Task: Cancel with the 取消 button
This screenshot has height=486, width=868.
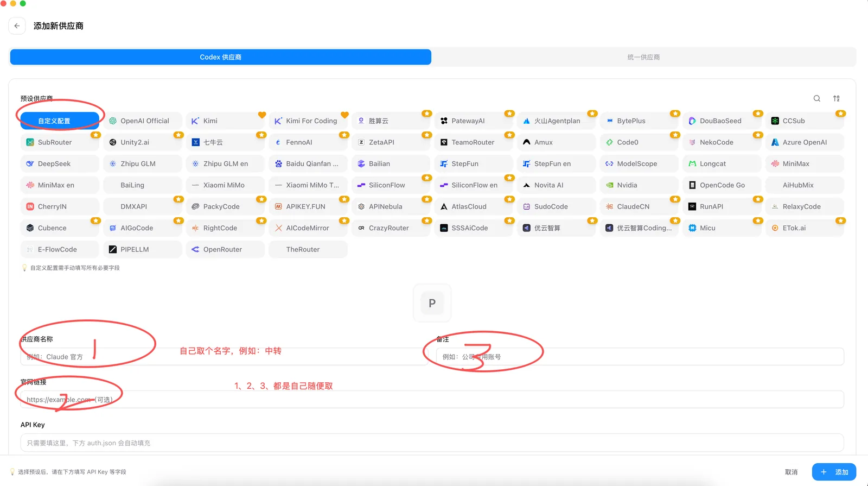Action: (x=792, y=472)
